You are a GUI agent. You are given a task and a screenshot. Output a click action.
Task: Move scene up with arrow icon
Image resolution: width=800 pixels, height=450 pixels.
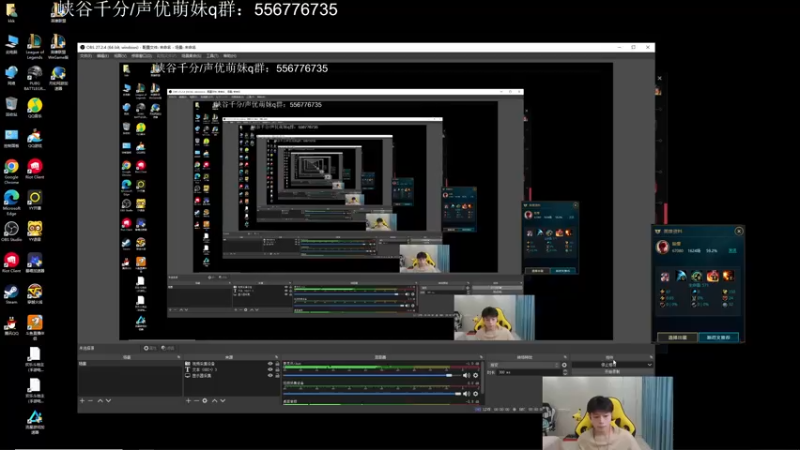pos(100,401)
